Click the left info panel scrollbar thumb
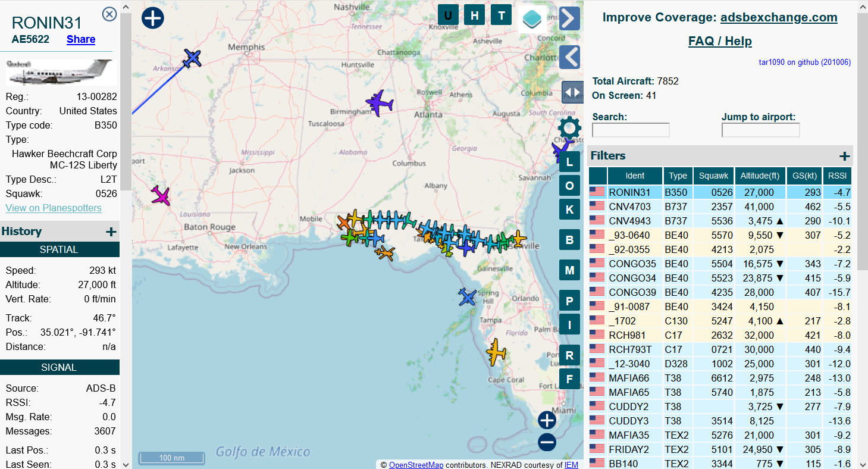This screenshot has width=868, height=469. (x=126, y=101)
